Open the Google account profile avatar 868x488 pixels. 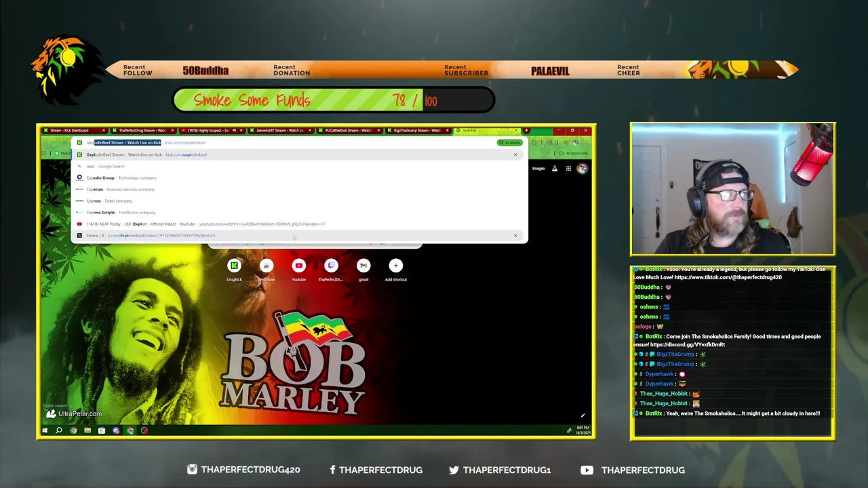tap(582, 168)
